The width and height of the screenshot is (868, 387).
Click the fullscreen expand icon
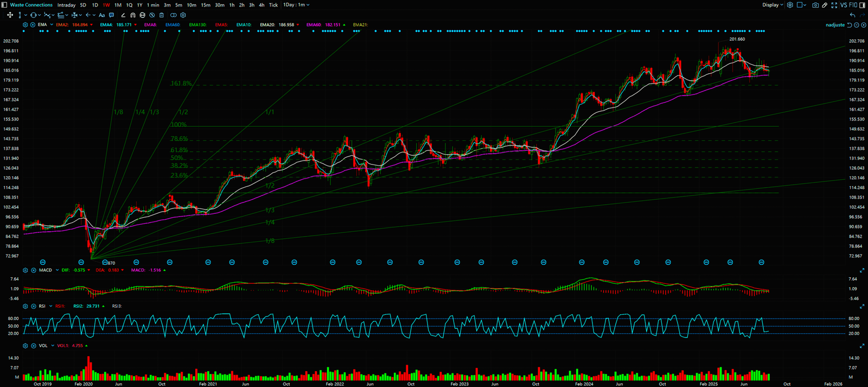click(x=834, y=5)
